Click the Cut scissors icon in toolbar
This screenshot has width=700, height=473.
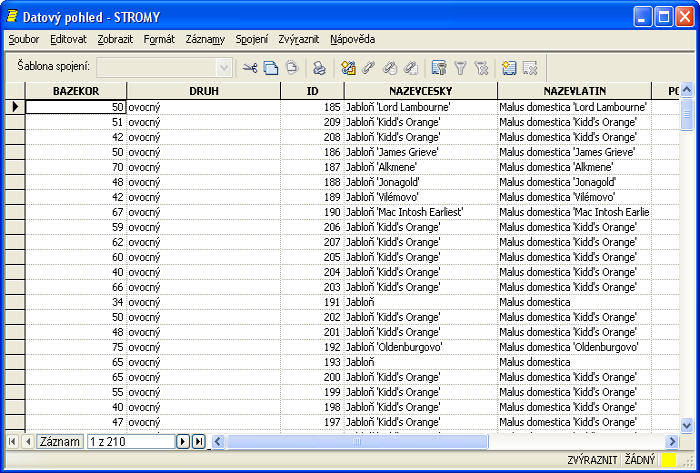[250, 68]
